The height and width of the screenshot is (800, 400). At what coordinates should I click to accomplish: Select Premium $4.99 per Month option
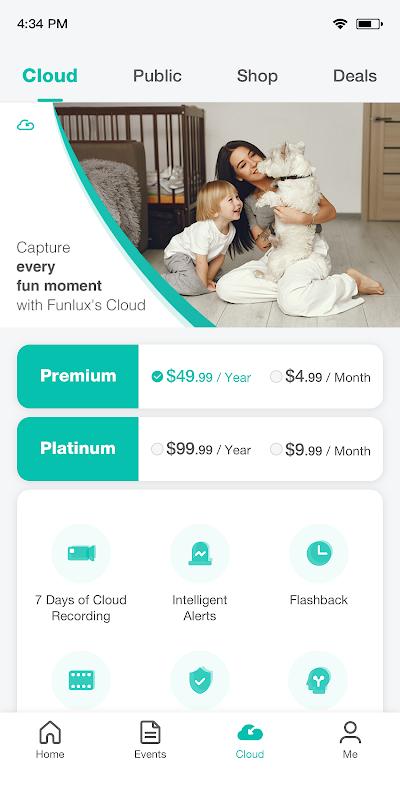point(320,377)
